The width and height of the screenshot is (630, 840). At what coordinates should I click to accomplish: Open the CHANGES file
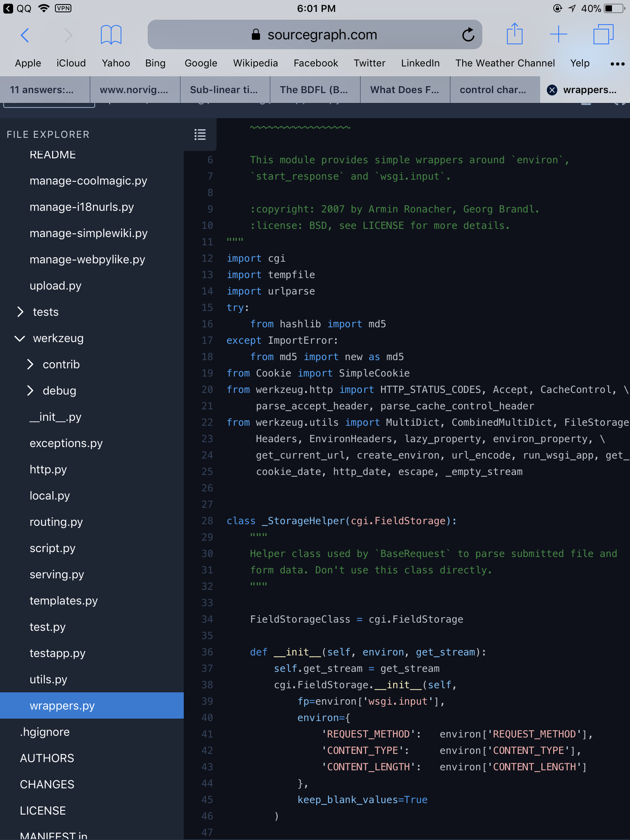tap(92, 785)
